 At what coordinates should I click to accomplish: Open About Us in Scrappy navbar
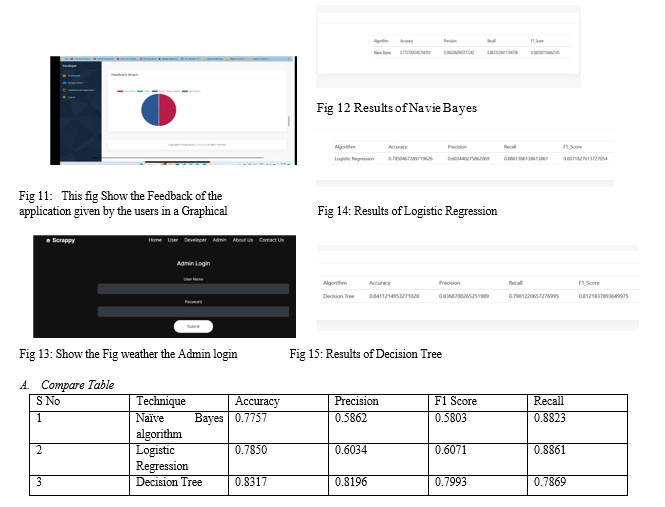pos(243,240)
